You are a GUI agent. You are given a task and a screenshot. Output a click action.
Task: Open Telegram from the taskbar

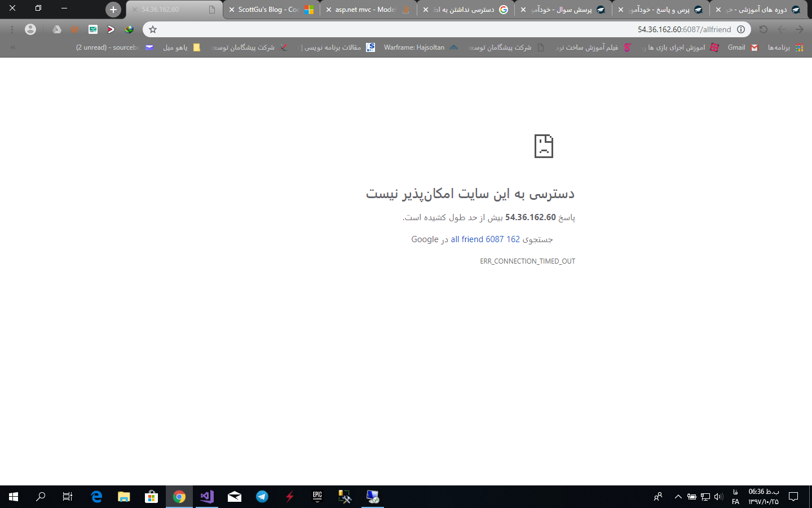(x=262, y=497)
